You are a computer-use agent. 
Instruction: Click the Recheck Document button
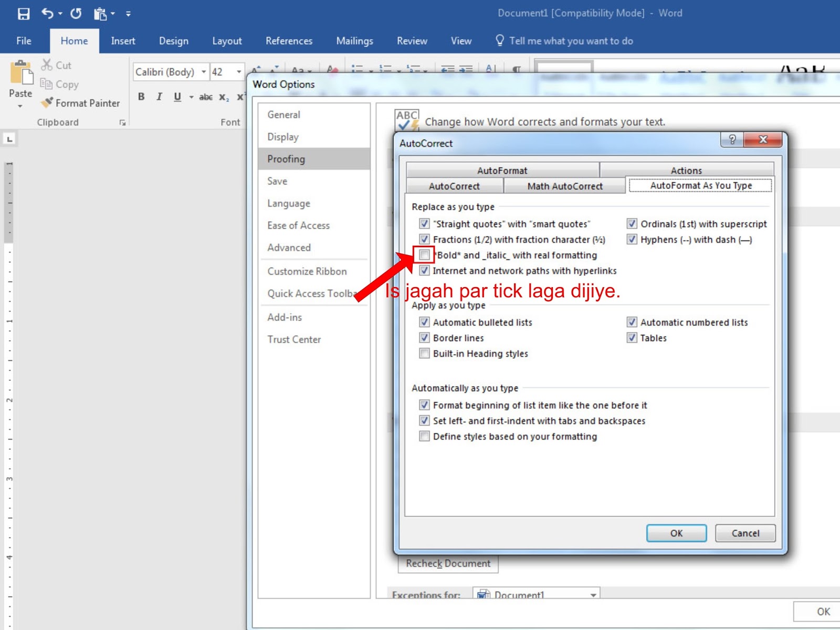tap(448, 563)
